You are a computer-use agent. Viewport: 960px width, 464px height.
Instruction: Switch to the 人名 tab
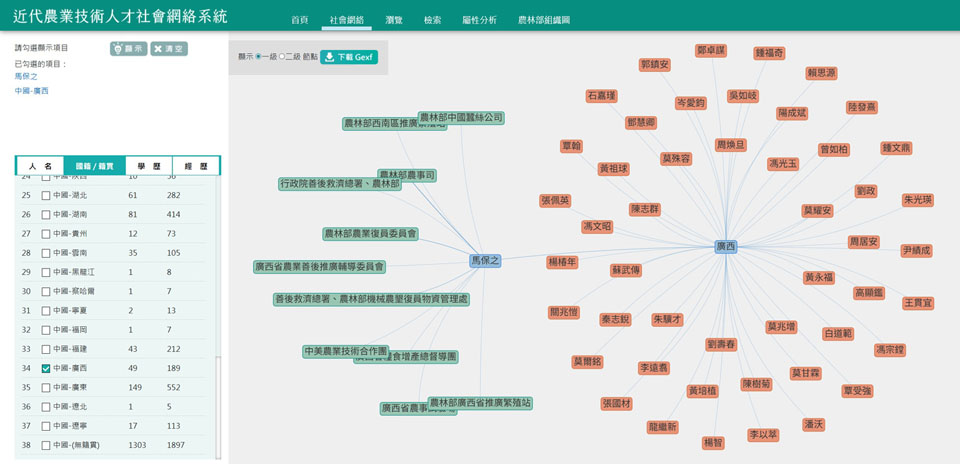coord(40,166)
